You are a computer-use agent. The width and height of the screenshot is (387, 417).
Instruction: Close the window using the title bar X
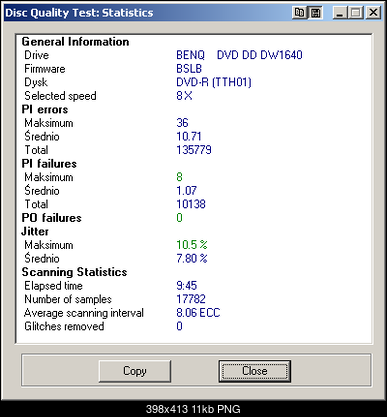click(373, 13)
